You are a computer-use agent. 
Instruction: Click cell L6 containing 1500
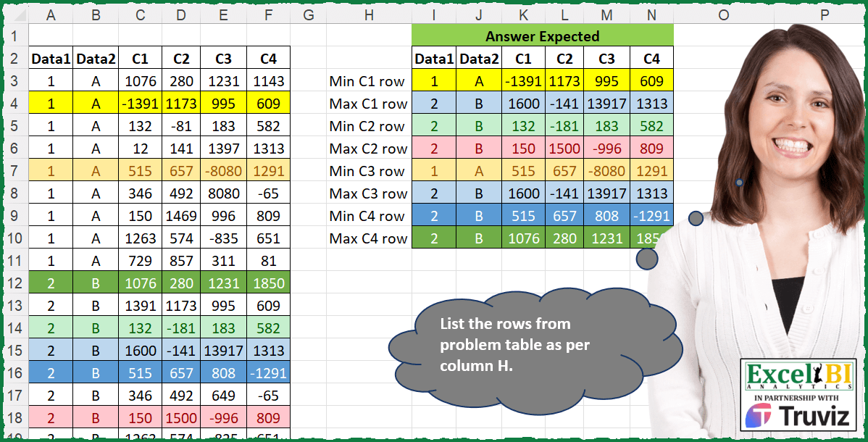564,149
